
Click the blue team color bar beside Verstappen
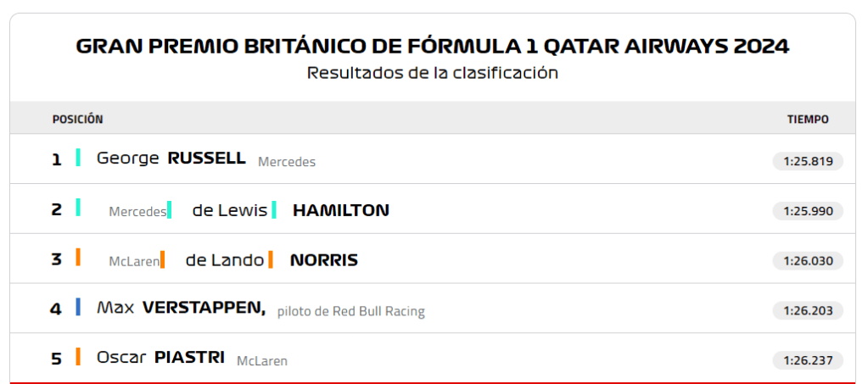78,307
